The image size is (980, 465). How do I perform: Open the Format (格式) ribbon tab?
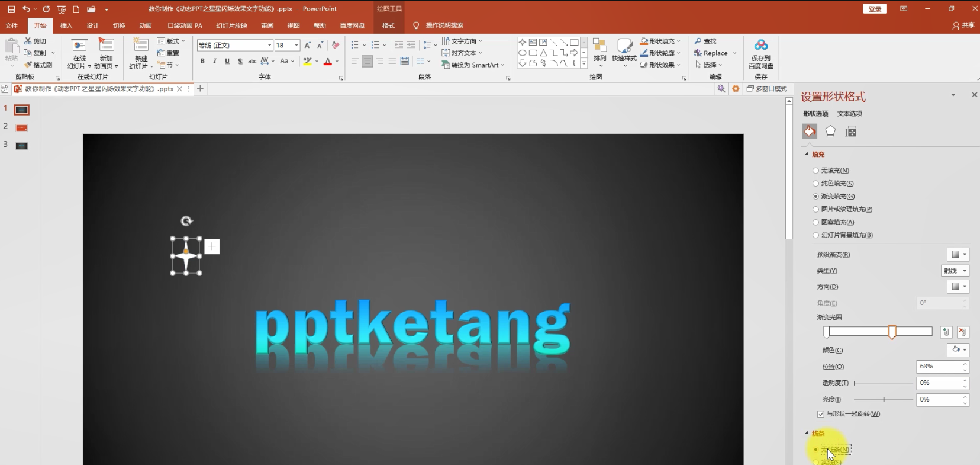coord(388,25)
